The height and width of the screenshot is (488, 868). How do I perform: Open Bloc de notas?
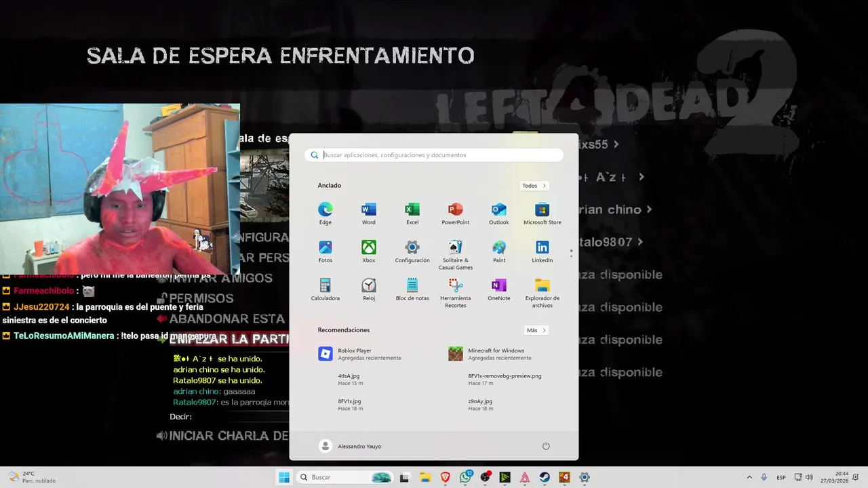point(412,289)
